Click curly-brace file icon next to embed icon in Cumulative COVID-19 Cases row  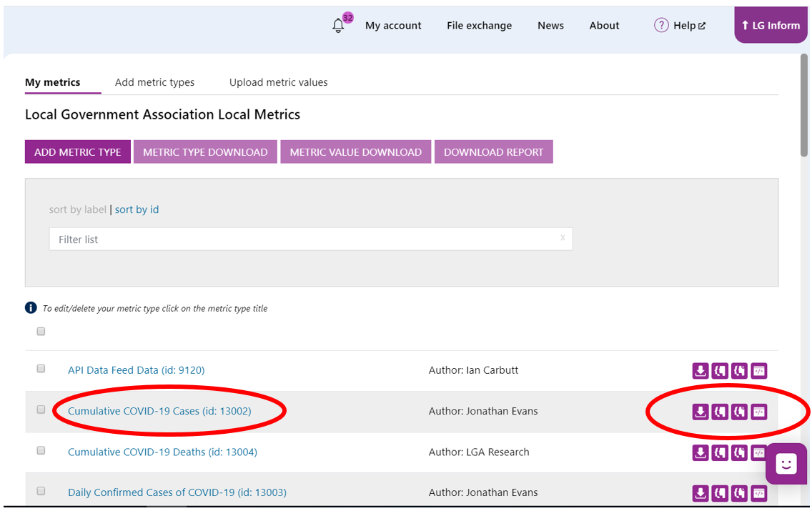pyautogui.click(x=739, y=412)
